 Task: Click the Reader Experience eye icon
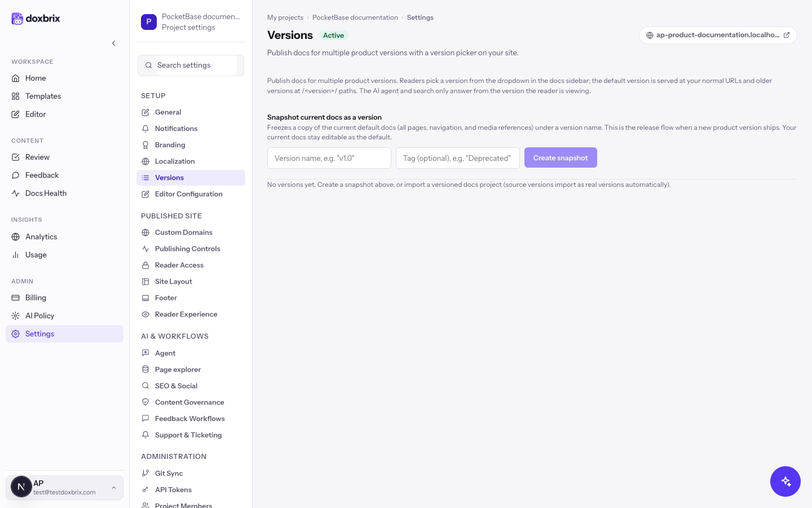click(x=145, y=314)
